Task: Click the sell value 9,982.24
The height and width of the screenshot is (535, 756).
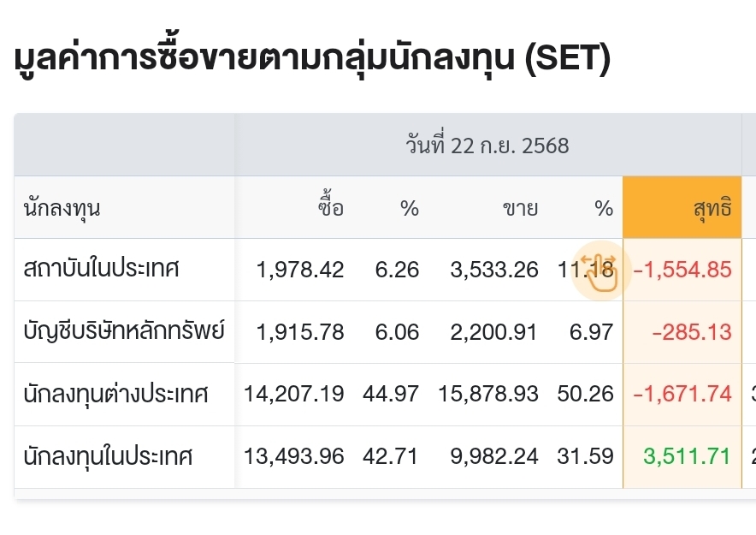Action: click(x=494, y=456)
